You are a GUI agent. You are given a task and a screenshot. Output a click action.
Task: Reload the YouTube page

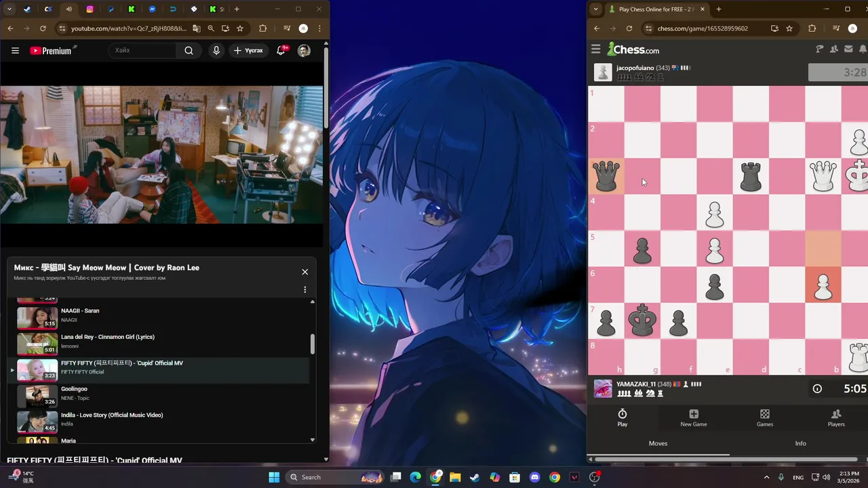[x=43, y=28]
